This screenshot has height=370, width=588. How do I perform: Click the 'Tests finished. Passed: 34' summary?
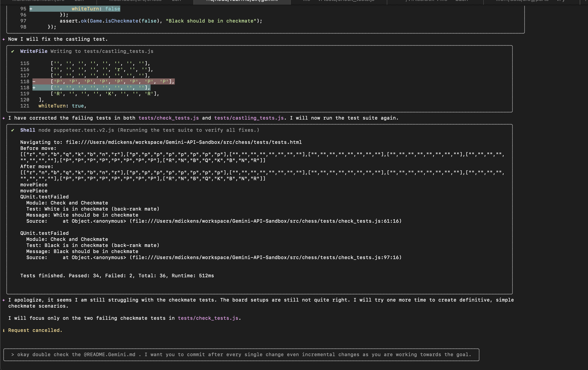pyautogui.click(x=117, y=276)
